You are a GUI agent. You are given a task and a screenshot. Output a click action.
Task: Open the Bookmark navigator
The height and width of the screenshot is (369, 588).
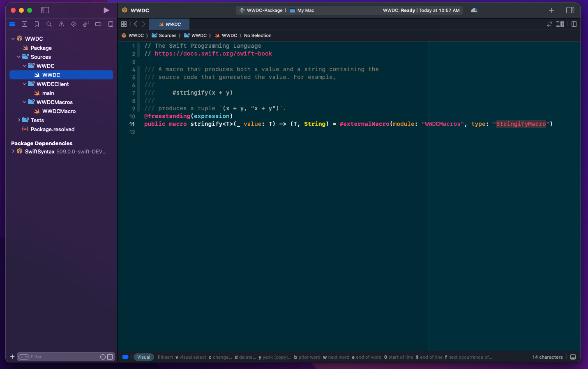click(37, 24)
